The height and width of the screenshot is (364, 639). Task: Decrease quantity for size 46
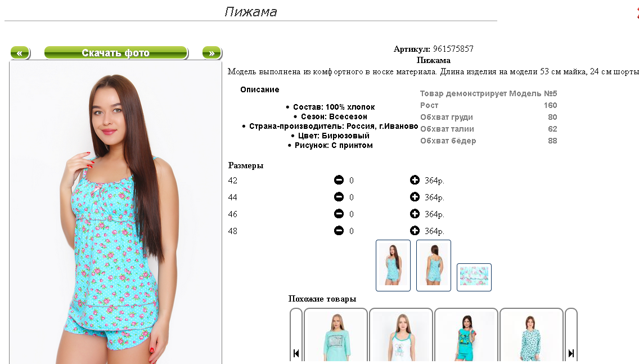pyautogui.click(x=339, y=214)
